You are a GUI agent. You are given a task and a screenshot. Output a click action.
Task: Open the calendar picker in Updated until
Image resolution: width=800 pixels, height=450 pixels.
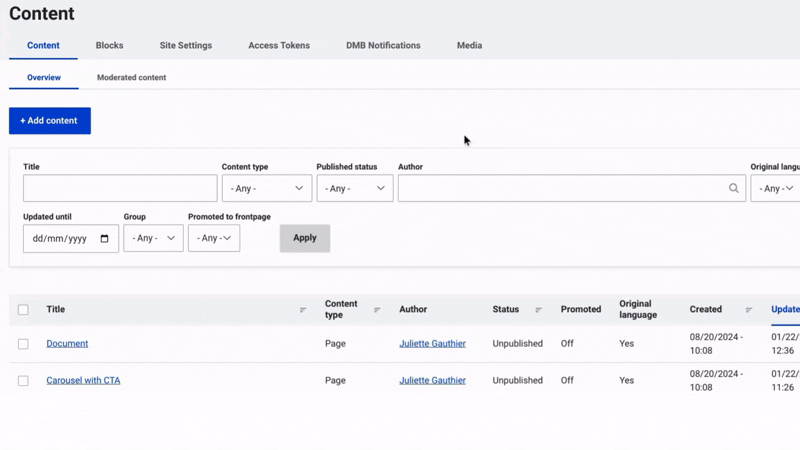point(104,239)
